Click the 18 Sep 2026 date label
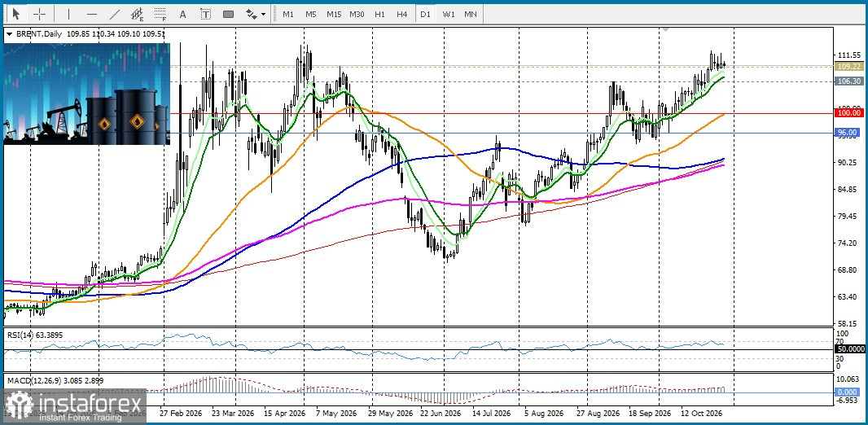The image size is (868, 425). tap(649, 414)
